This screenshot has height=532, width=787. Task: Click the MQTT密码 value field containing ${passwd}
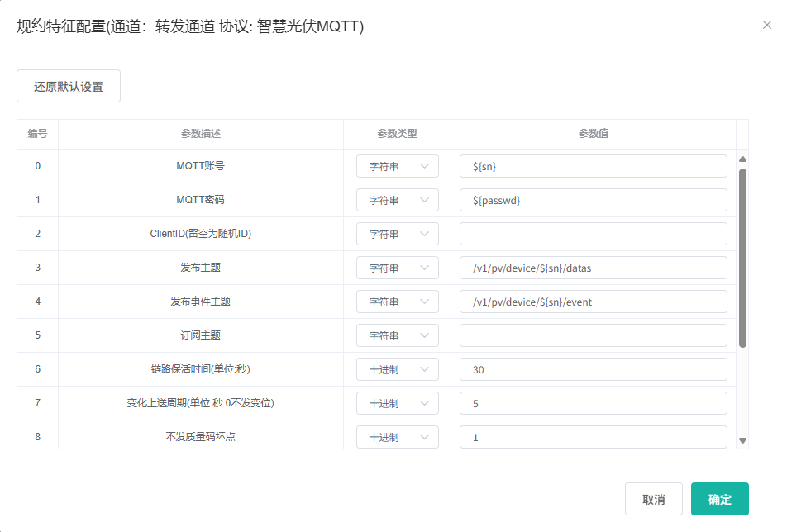[593, 200]
